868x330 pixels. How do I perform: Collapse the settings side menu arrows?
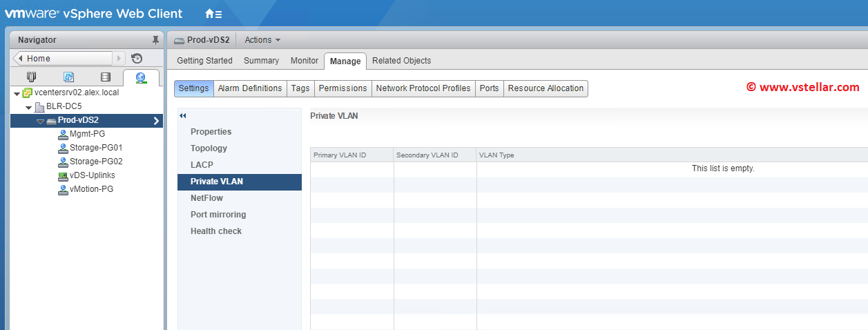tap(183, 115)
